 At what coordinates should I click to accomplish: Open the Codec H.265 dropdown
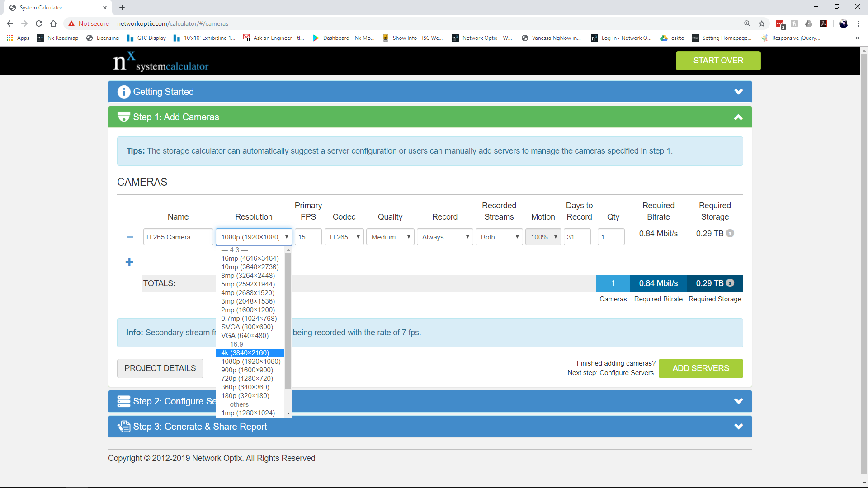coord(344,237)
